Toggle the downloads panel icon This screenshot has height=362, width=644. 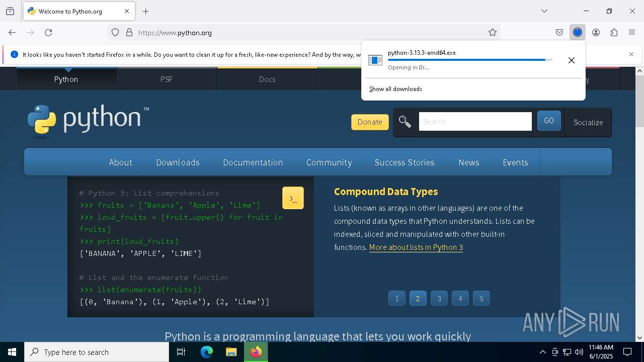[578, 33]
